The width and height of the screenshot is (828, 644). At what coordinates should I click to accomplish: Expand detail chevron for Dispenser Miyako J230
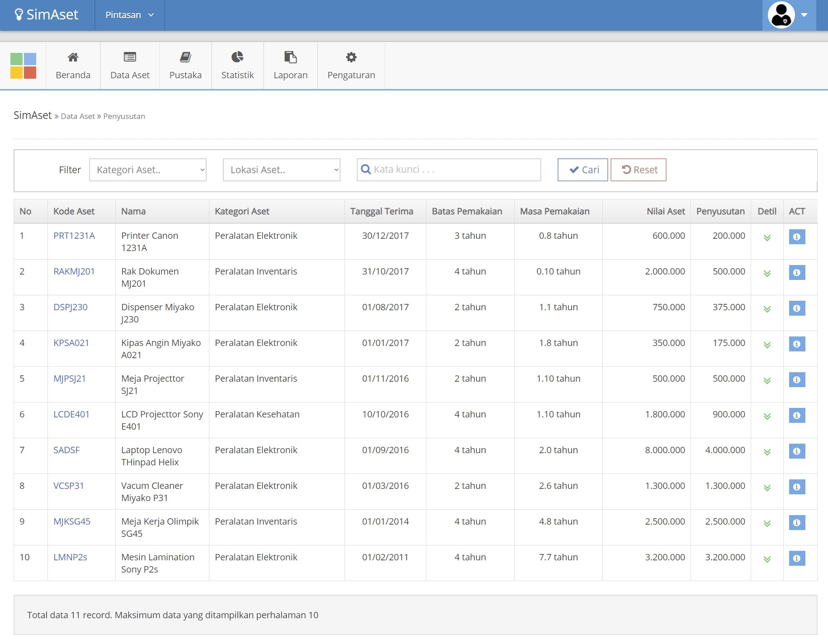tap(767, 309)
